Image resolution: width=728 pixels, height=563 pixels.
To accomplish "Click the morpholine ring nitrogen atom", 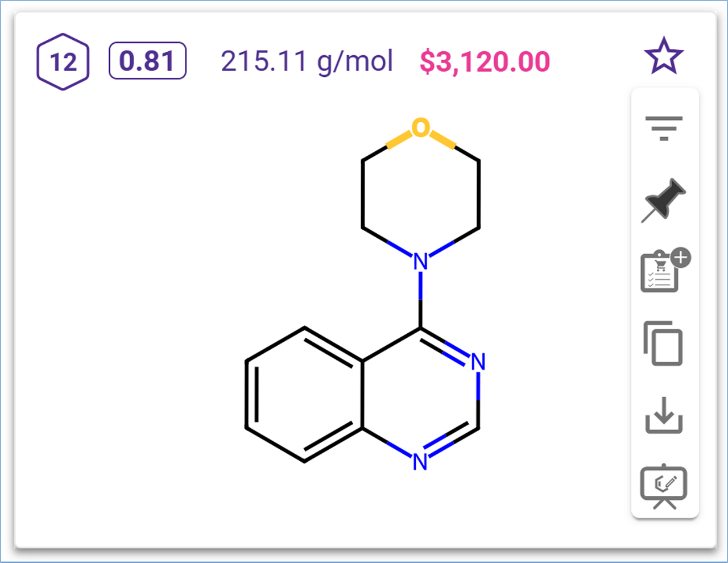I will pos(420,262).
